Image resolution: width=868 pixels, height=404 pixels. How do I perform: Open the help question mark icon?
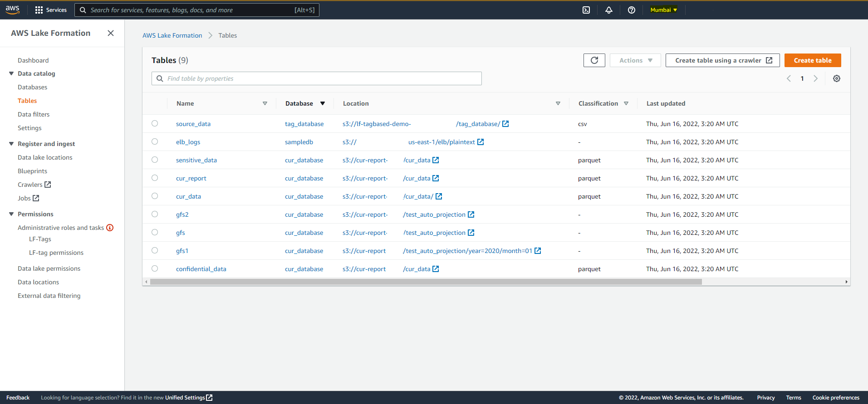point(632,10)
